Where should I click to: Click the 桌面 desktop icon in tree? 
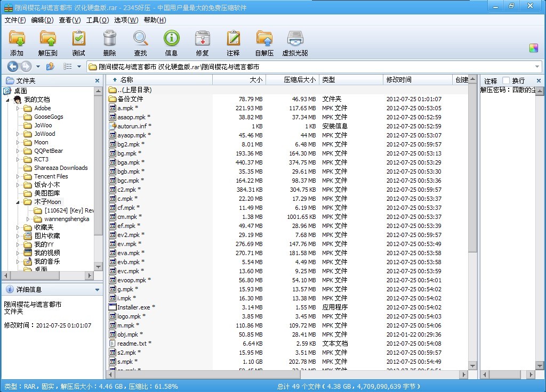point(7,91)
